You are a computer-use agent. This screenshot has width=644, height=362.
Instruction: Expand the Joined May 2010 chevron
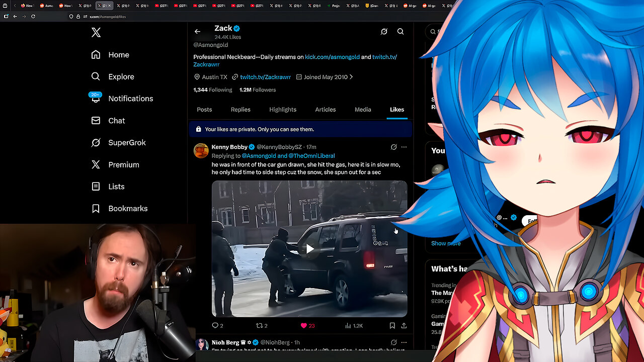(x=351, y=77)
